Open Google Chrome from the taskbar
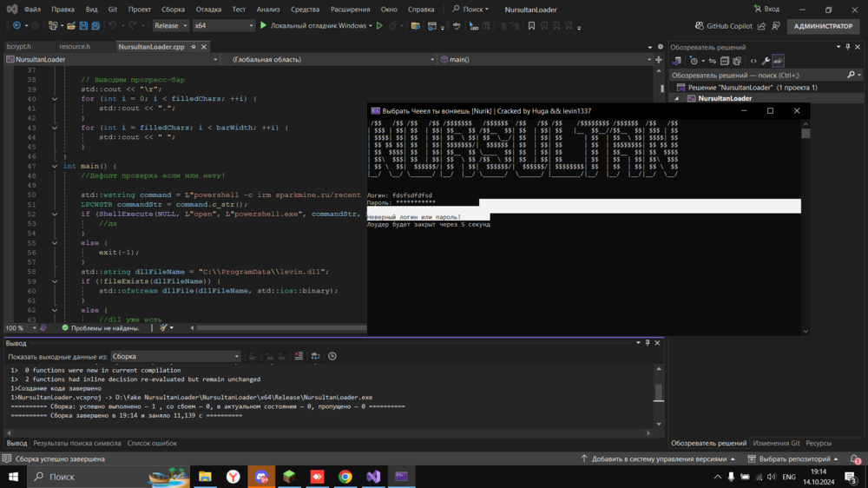The width and height of the screenshot is (868, 488). point(345,477)
